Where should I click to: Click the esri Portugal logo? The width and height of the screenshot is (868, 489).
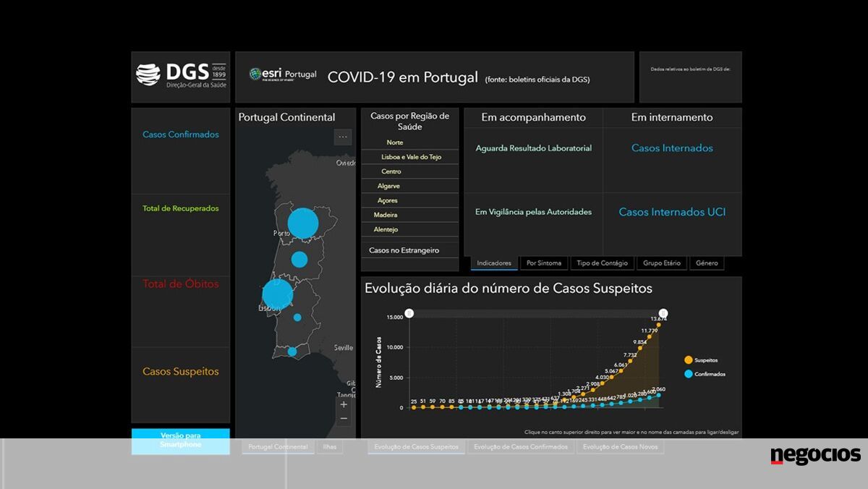tap(283, 75)
